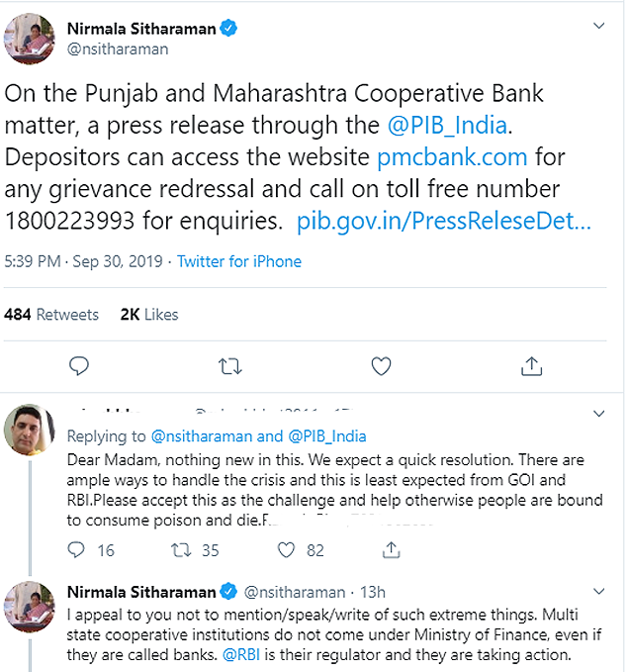The height and width of the screenshot is (672, 628).
Task: Open Nirmala Sitharaman's top profile picture
Action: coord(31,41)
